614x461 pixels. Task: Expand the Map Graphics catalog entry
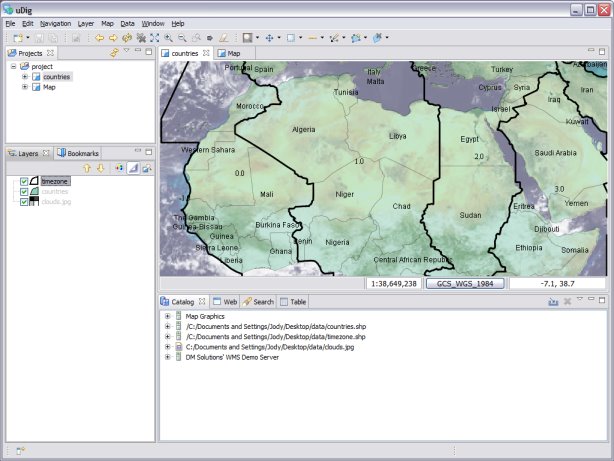(167, 316)
